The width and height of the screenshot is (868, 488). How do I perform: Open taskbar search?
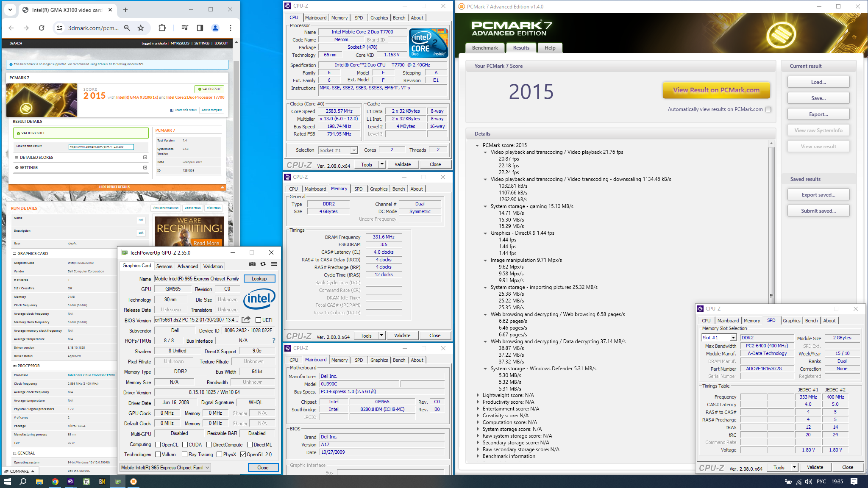[x=23, y=482]
